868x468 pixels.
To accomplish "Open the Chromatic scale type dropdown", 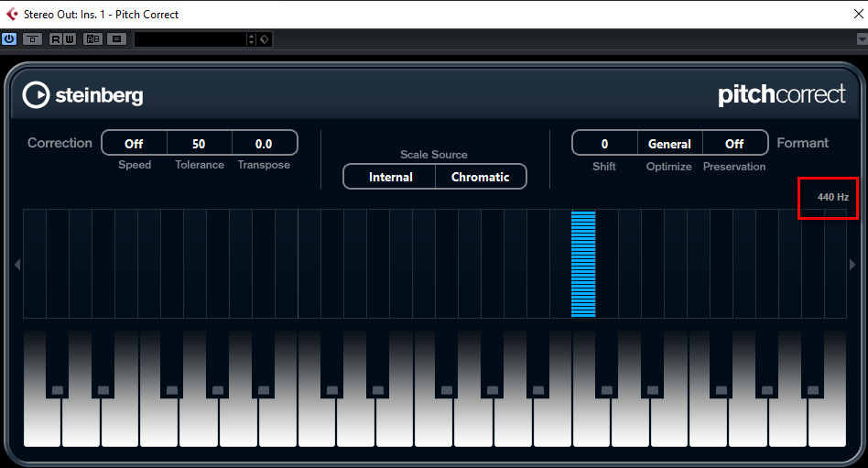I will pos(481,177).
